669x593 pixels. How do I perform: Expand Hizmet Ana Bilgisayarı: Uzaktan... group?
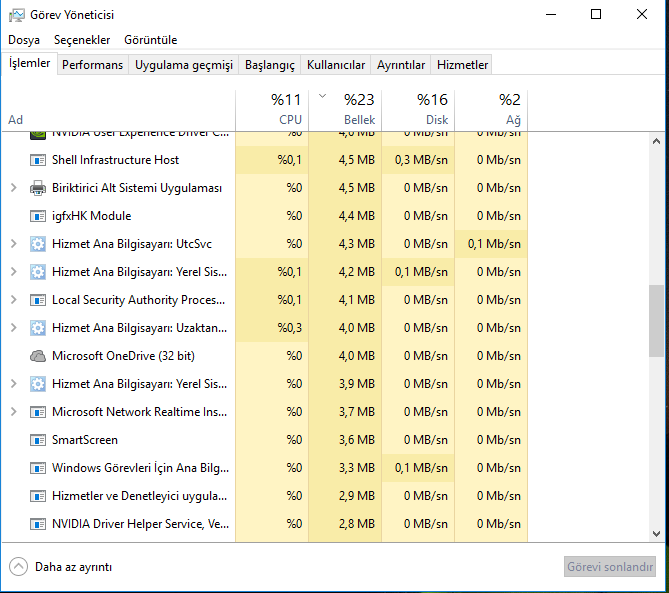(x=14, y=328)
